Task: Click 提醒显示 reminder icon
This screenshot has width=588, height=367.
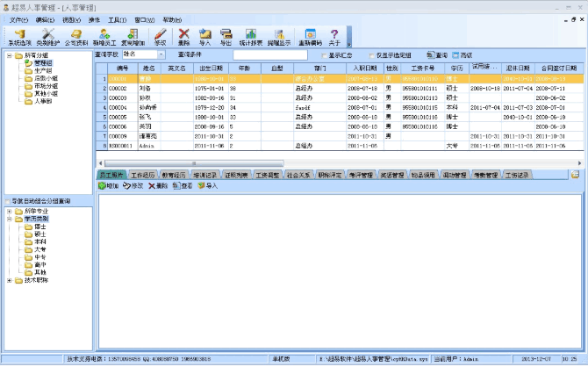Action: [x=279, y=38]
